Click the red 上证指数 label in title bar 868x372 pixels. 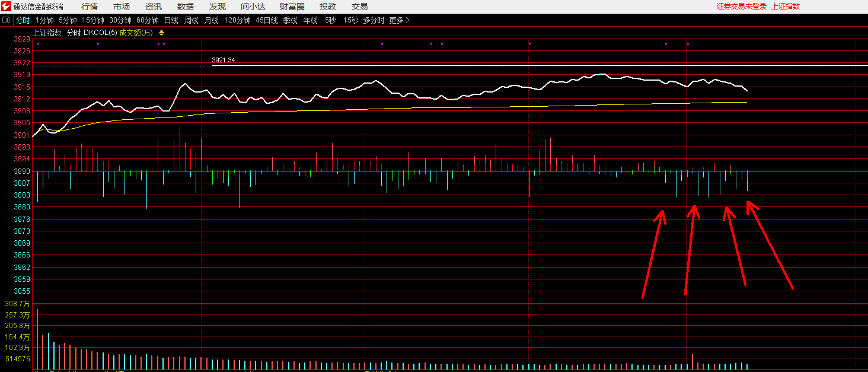pyautogui.click(x=786, y=7)
